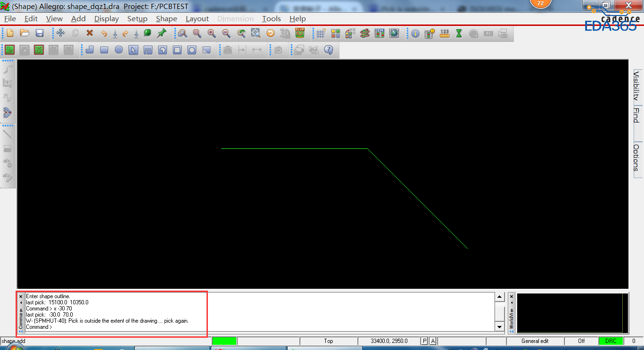Click the 123 ruler Measure icon

pos(444,33)
